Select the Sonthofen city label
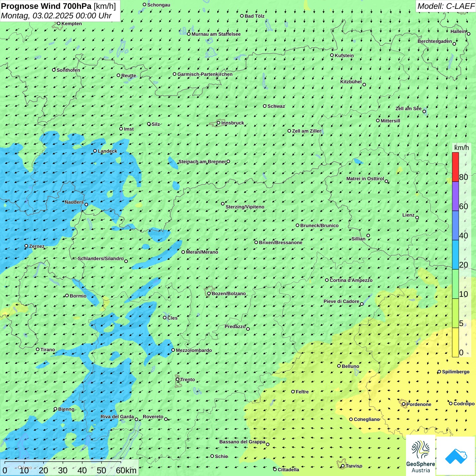 [68, 70]
